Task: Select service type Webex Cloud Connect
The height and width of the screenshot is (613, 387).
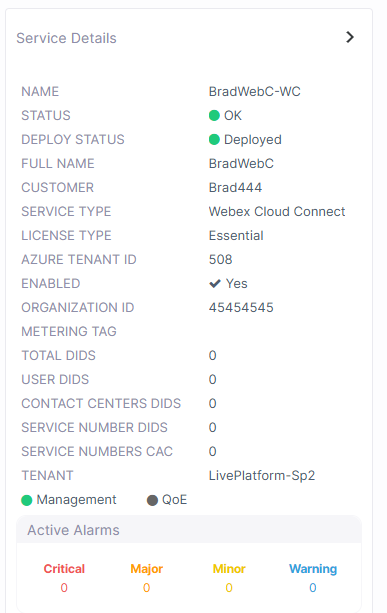Action: click(277, 212)
